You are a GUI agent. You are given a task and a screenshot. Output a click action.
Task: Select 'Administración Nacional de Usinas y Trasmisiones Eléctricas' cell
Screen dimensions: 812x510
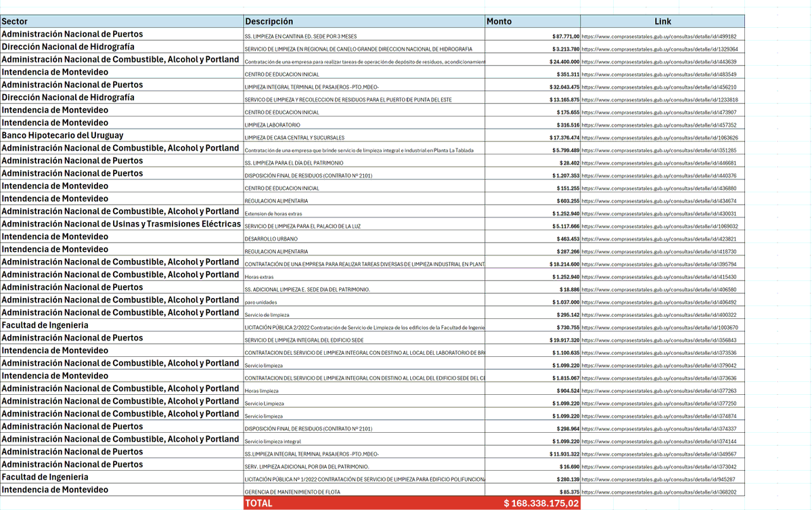click(x=122, y=224)
